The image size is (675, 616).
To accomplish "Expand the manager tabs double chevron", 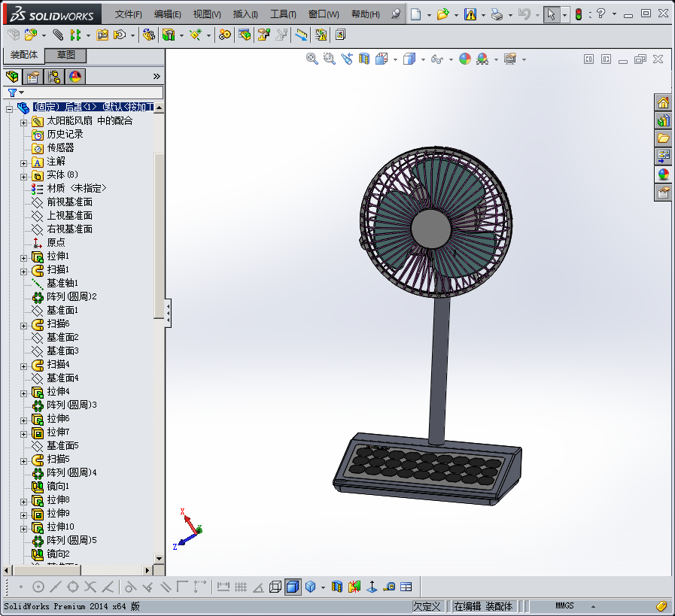I will click(x=157, y=77).
